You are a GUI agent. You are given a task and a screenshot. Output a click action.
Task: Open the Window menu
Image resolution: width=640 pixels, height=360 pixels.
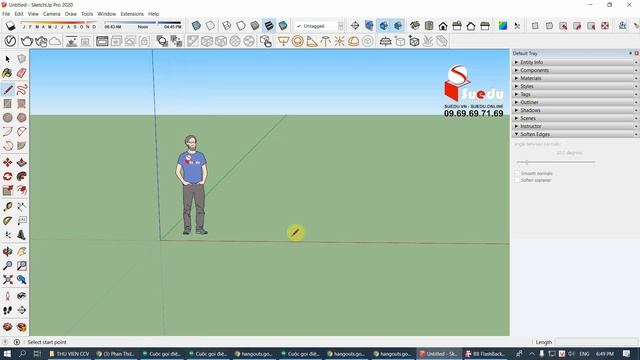[x=107, y=14]
